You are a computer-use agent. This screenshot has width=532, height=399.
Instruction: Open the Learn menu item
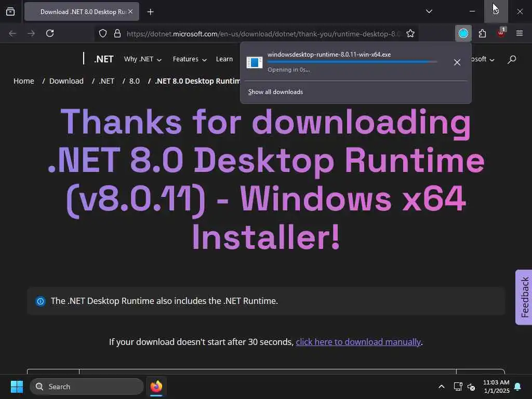[x=224, y=59]
